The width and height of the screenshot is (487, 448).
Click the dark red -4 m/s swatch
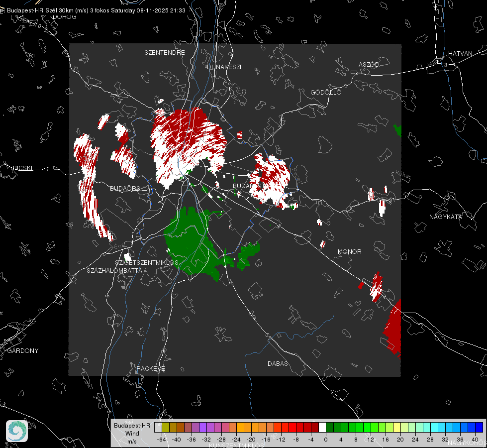pyautogui.click(x=315, y=428)
